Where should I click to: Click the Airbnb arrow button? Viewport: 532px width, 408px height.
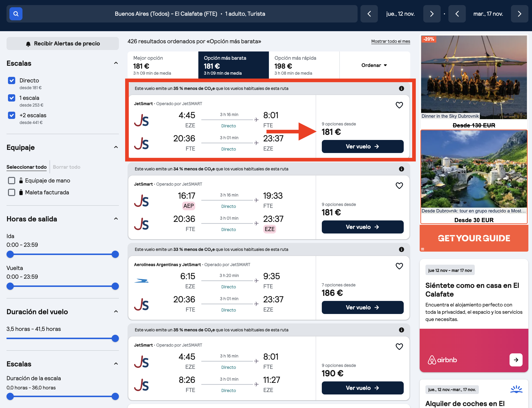point(516,360)
